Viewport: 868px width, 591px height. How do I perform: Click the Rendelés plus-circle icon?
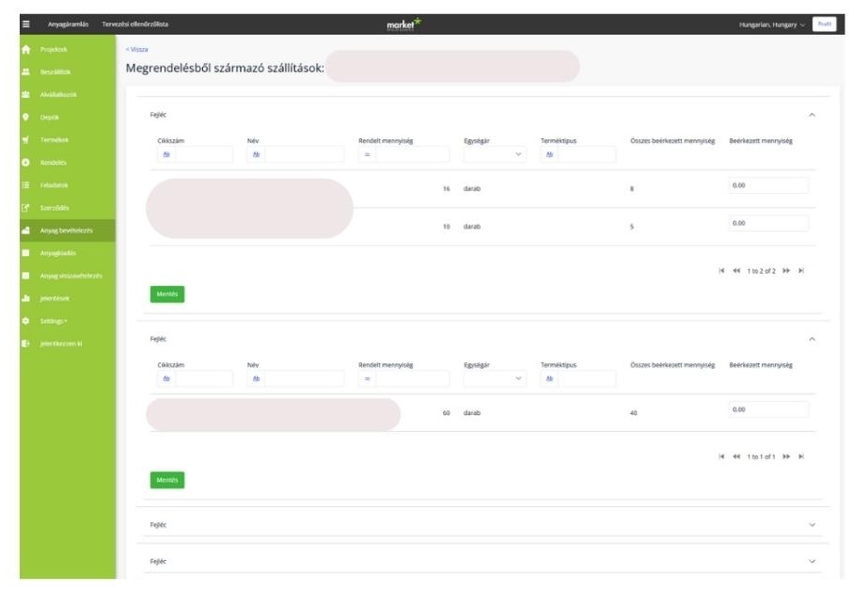point(25,162)
